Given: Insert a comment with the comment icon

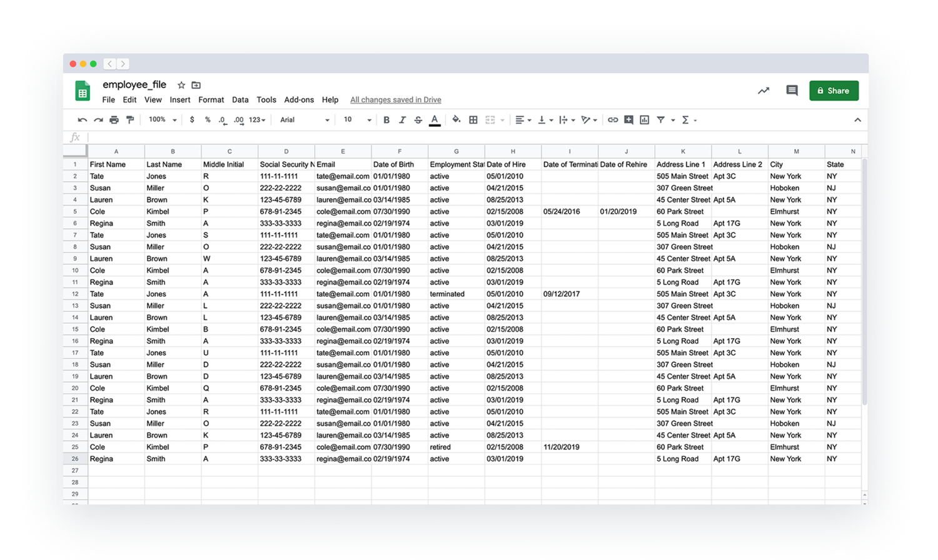Looking at the screenshot, I should (628, 119).
